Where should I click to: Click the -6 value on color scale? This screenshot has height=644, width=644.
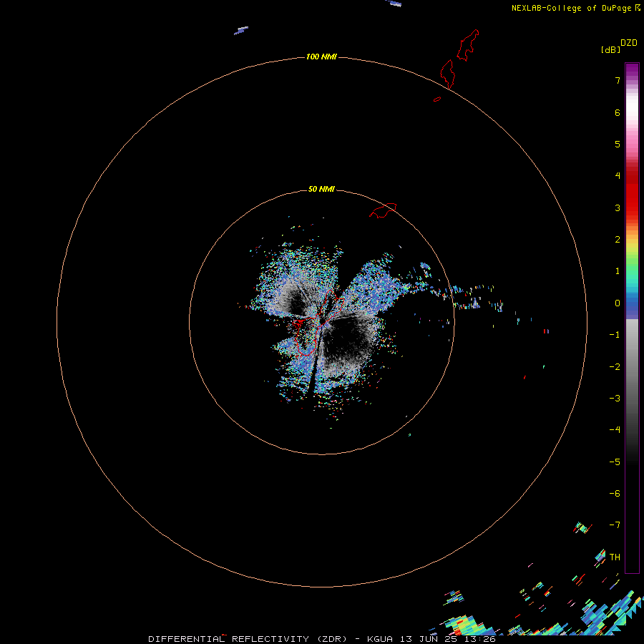pyautogui.click(x=615, y=494)
